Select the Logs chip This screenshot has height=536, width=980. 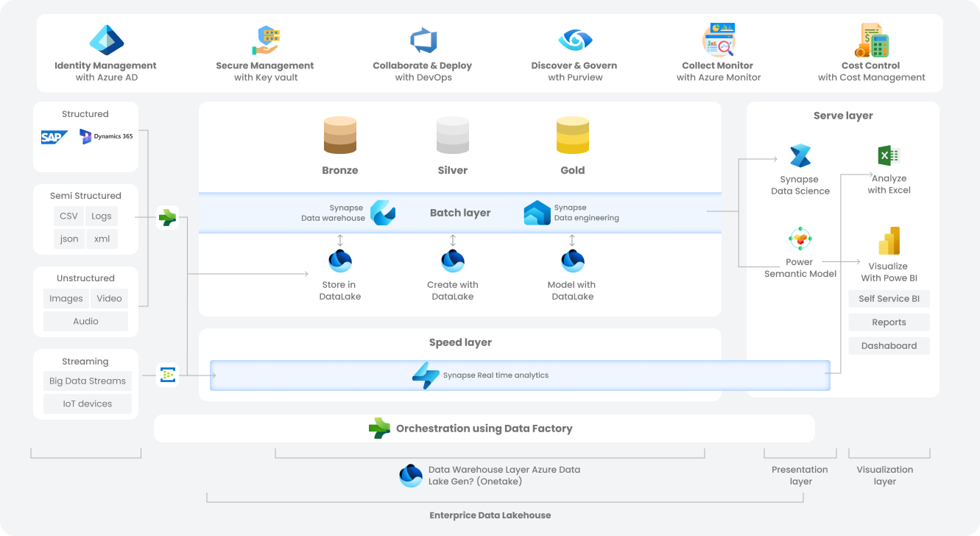coord(102,216)
